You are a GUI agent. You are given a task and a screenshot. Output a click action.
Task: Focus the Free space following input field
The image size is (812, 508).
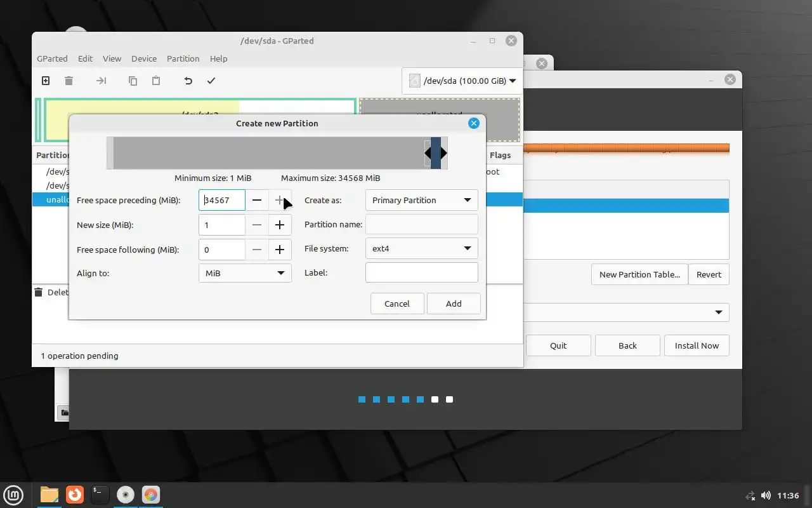pyautogui.click(x=222, y=250)
